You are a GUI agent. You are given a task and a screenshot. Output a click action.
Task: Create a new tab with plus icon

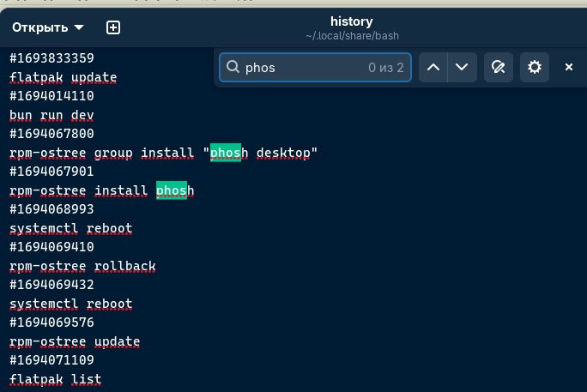[113, 27]
